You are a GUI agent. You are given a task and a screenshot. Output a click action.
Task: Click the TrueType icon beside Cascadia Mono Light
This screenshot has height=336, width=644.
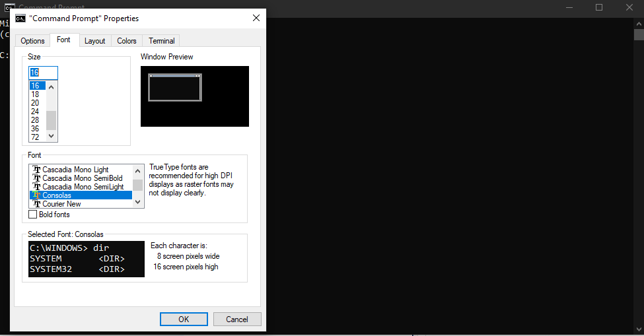tap(36, 170)
